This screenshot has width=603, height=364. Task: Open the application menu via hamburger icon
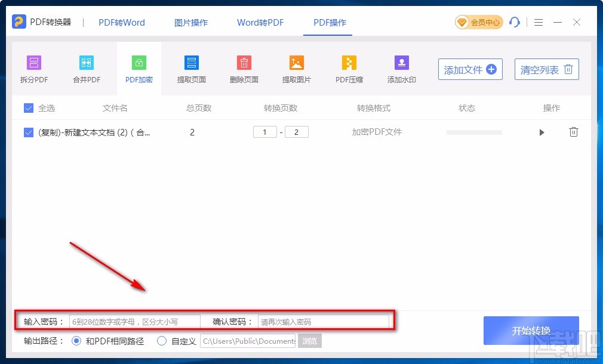pyautogui.click(x=538, y=22)
